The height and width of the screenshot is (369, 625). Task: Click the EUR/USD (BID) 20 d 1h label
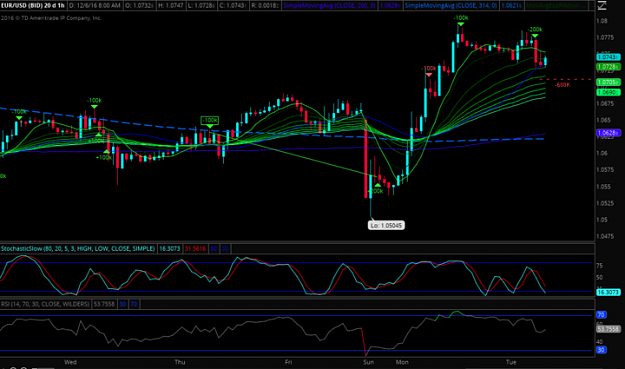click(x=33, y=6)
